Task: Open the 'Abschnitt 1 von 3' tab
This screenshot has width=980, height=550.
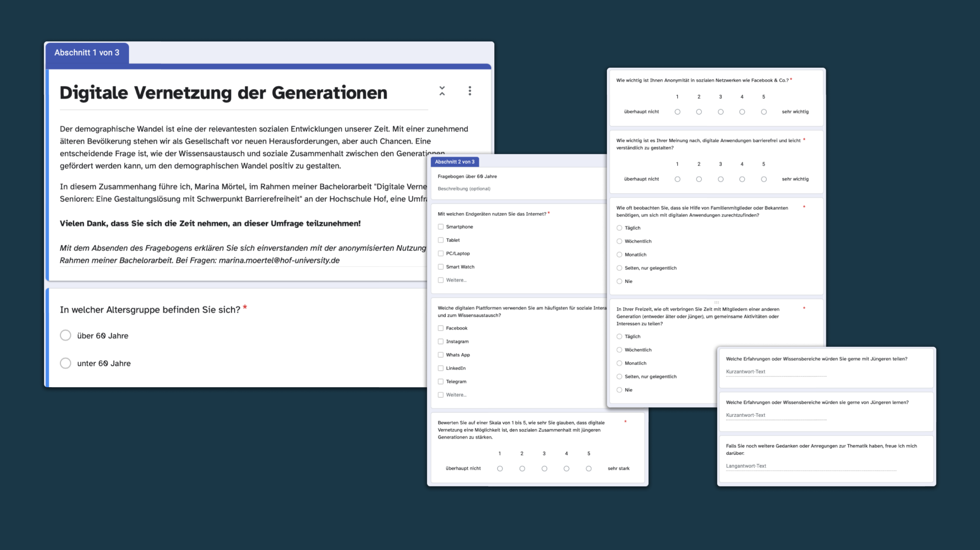Action: click(87, 53)
